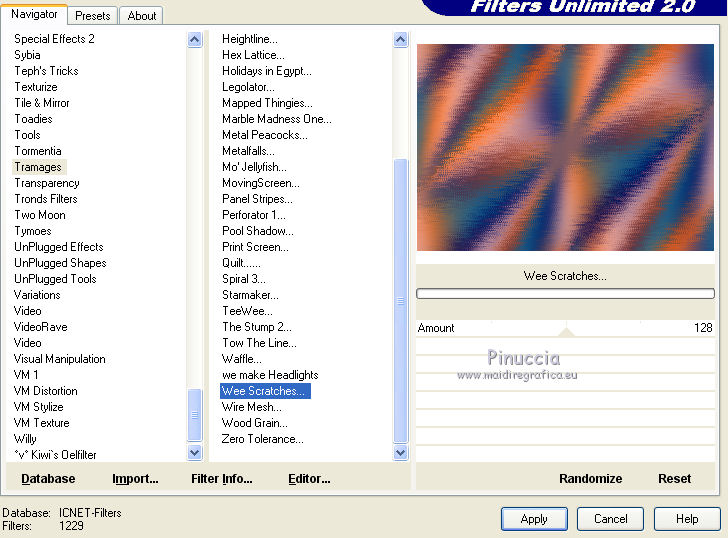Choose Holidays in Egypt... filter
The width and height of the screenshot is (728, 538).
pyautogui.click(x=267, y=71)
